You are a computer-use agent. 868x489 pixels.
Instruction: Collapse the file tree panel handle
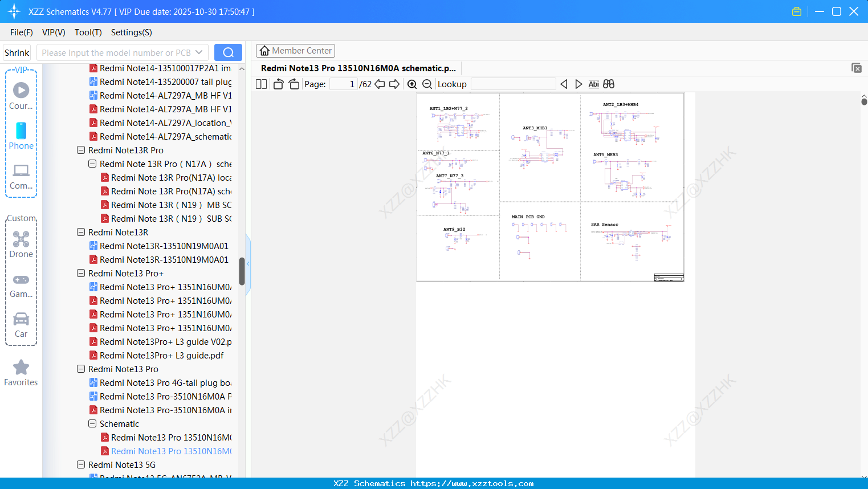[x=248, y=264]
